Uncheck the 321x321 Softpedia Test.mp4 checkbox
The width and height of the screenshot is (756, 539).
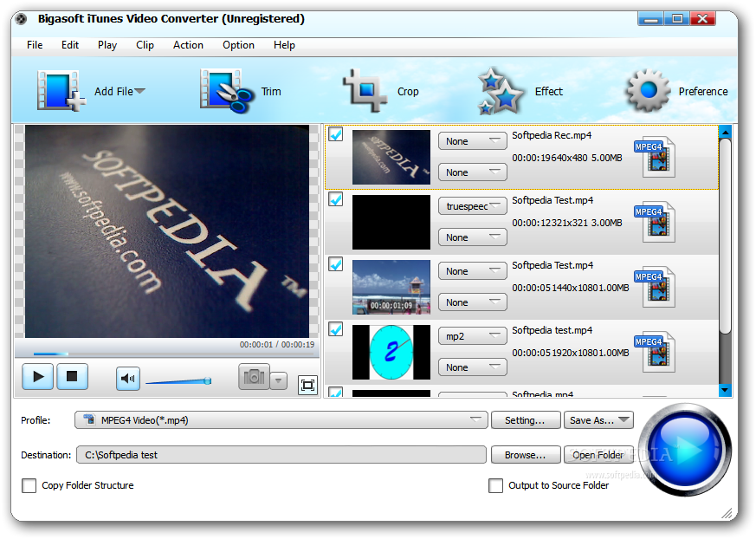click(x=336, y=198)
